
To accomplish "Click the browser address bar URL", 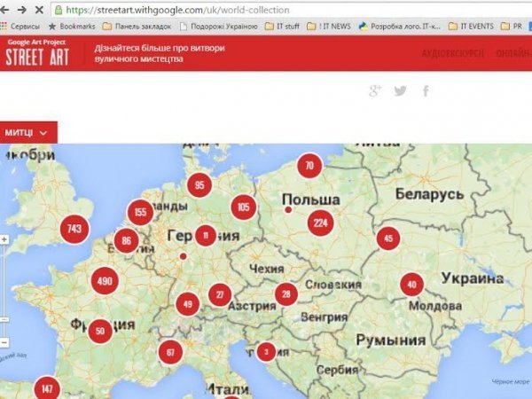I will click(177, 10).
